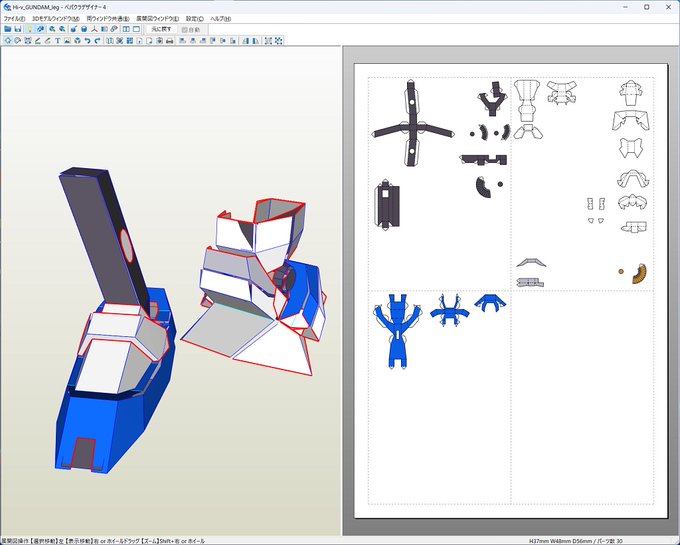Click the 3D box icon in second toolbar
Viewport: 680px width, 545px height.
coord(77,41)
